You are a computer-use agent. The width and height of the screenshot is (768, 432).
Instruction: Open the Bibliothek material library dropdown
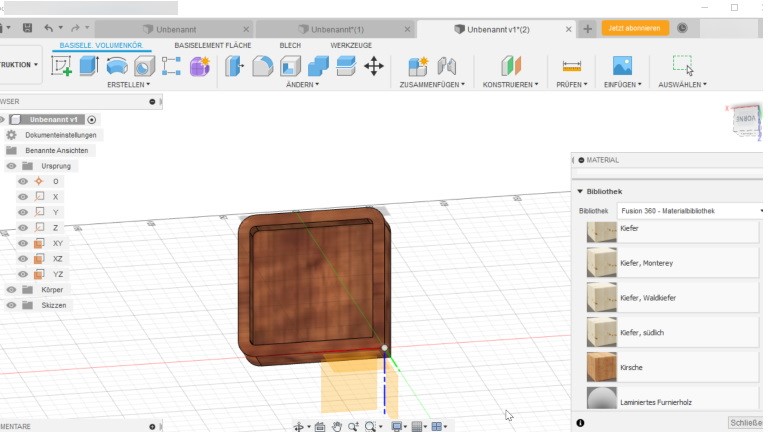click(688, 211)
